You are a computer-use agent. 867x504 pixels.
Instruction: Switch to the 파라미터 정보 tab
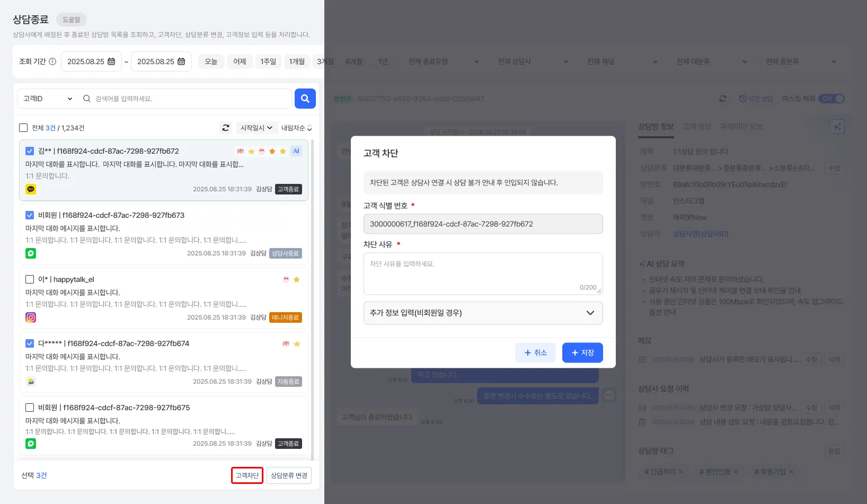pos(741,127)
